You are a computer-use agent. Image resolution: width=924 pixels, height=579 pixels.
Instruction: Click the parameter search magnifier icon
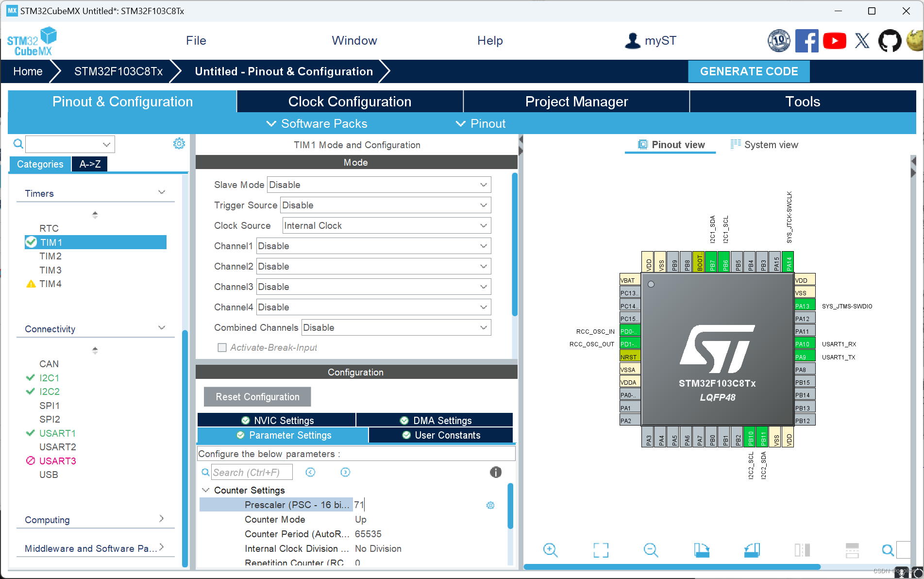[205, 472]
